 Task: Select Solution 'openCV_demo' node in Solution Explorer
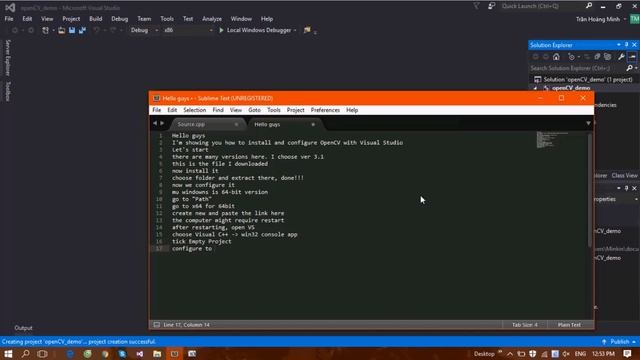click(x=584, y=80)
